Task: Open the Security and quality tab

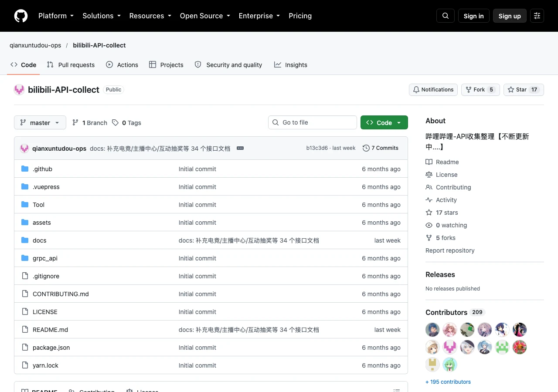Action: pos(228,65)
